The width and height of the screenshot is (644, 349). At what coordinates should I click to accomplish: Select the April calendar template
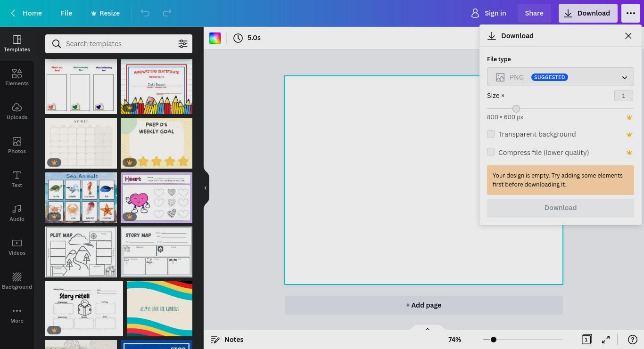(81, 143)
